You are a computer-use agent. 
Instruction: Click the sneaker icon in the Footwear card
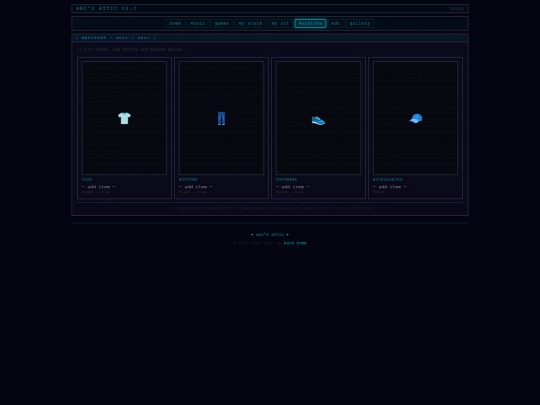(x=318, y=120)
